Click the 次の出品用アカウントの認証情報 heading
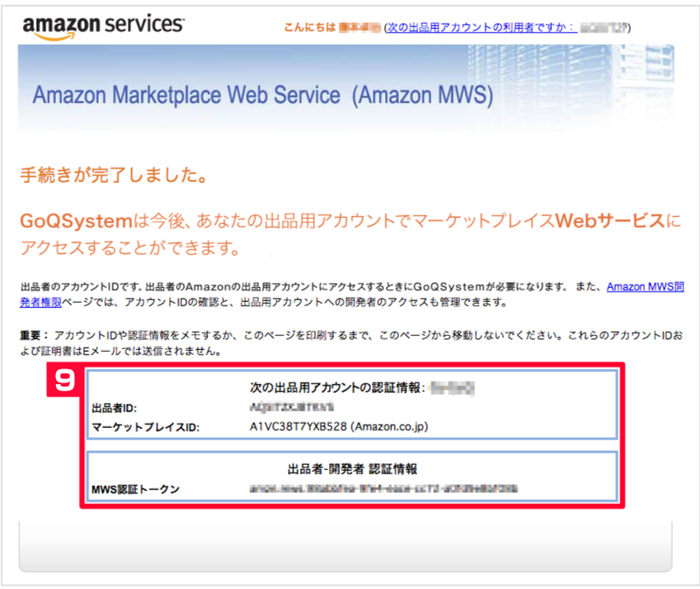Viewport: 700px width, 589px height. 338,387
